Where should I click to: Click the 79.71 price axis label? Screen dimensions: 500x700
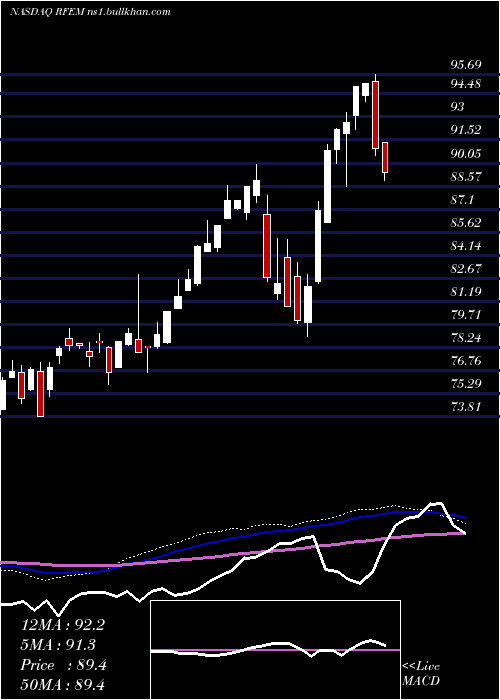coord(466,315)
